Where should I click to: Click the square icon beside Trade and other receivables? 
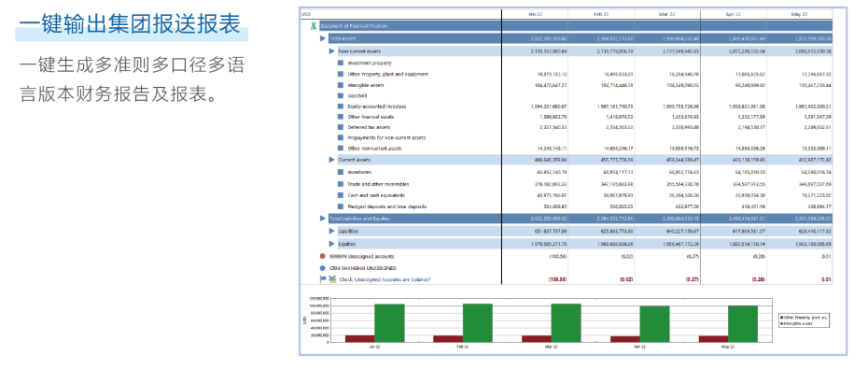point(341,184)
